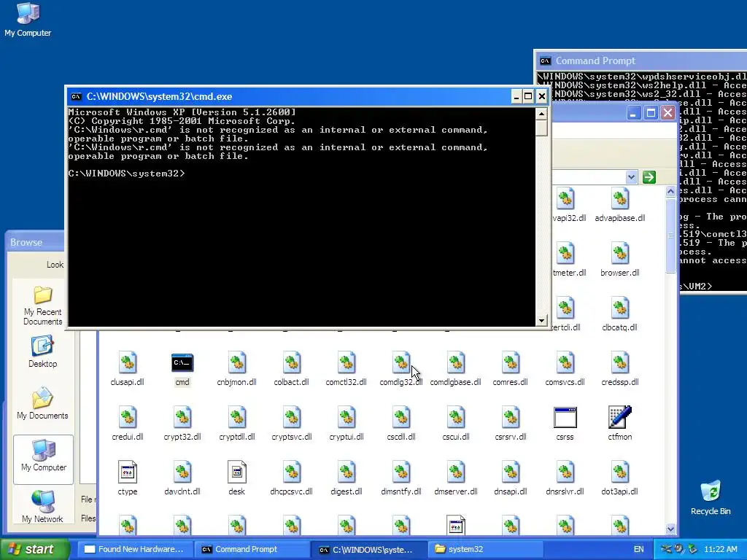
Task: Click the C:\WINDOWS\system32> prompt line
Action: click(x=127, y=174)
